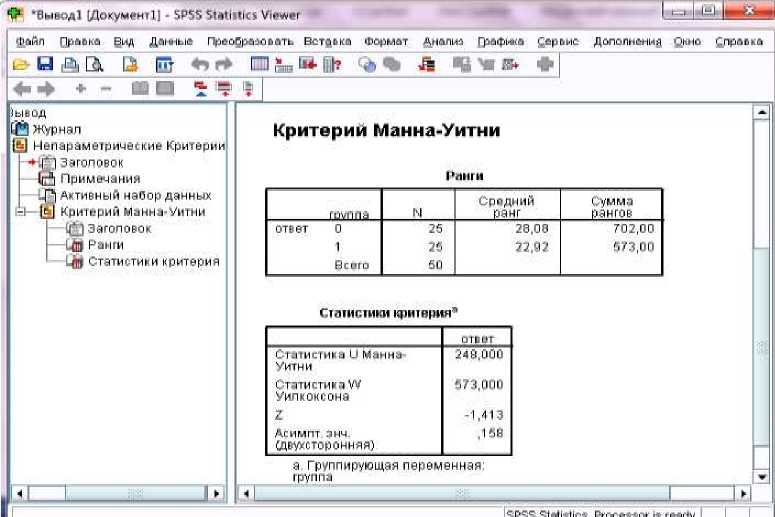The image size is (775, 517).
Task: Click output pane horizontal scroll-left arrow
Action: (246, 493)
